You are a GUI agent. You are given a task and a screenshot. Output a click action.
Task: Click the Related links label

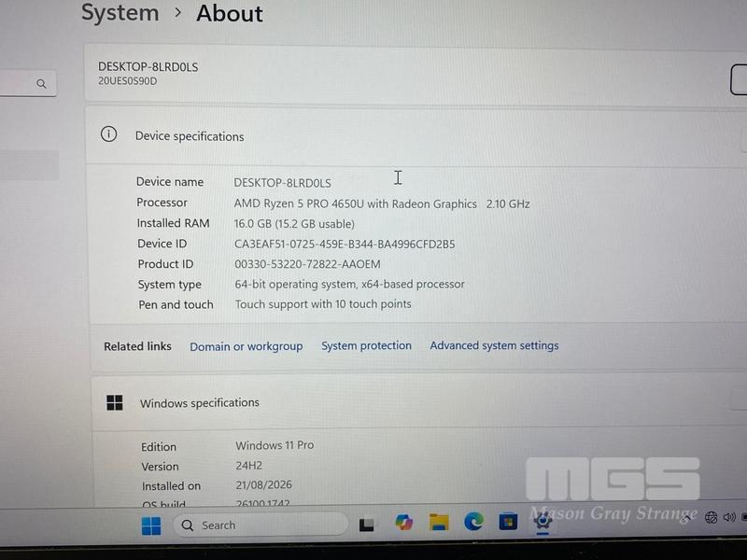[137, 346]
